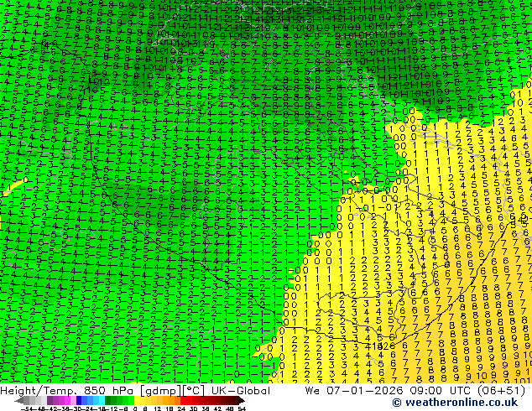Viewport: 532px width, 411px height.
Task: Click the dark maroon arrow at legend's hot end
Action: coord(242,400)
